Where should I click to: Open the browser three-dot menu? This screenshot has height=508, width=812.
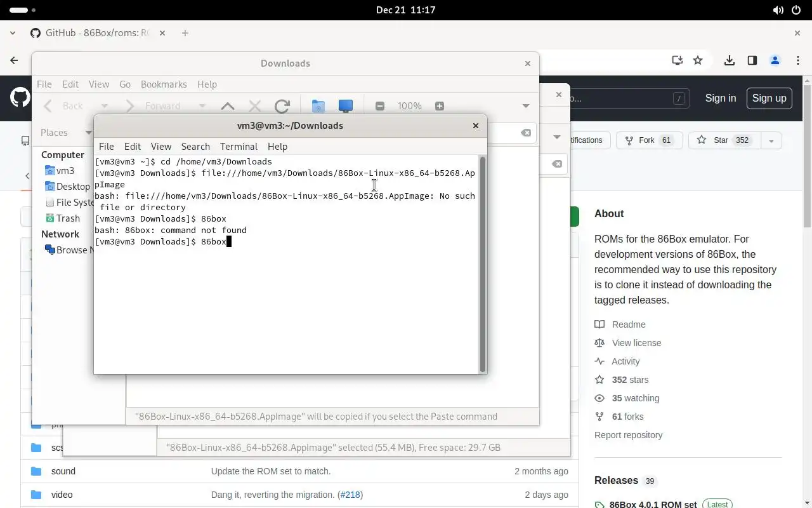point(797,60)
